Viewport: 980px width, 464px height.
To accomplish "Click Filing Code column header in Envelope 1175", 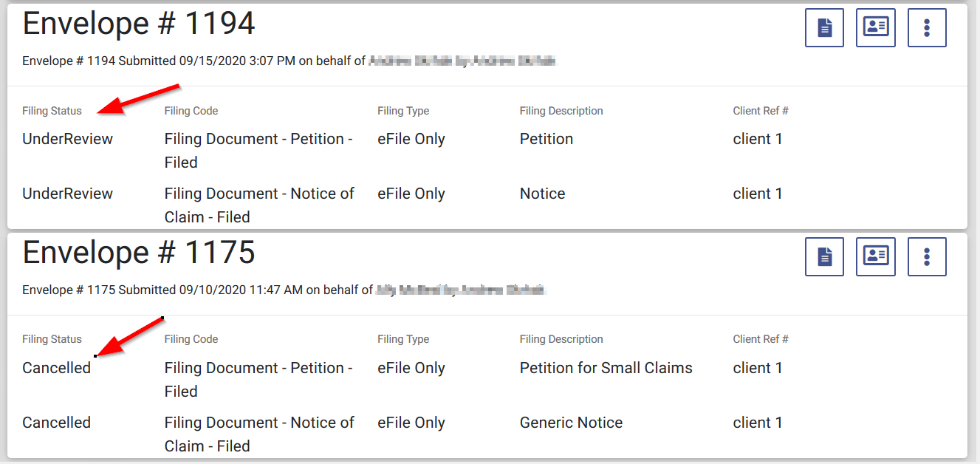I will click(x=191, y=339).
